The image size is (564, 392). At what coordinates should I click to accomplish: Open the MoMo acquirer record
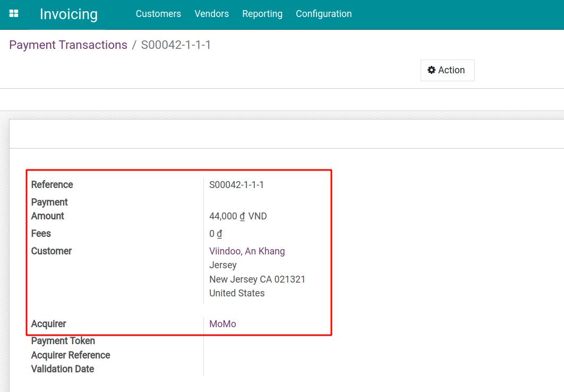click(x=222, y=323)
